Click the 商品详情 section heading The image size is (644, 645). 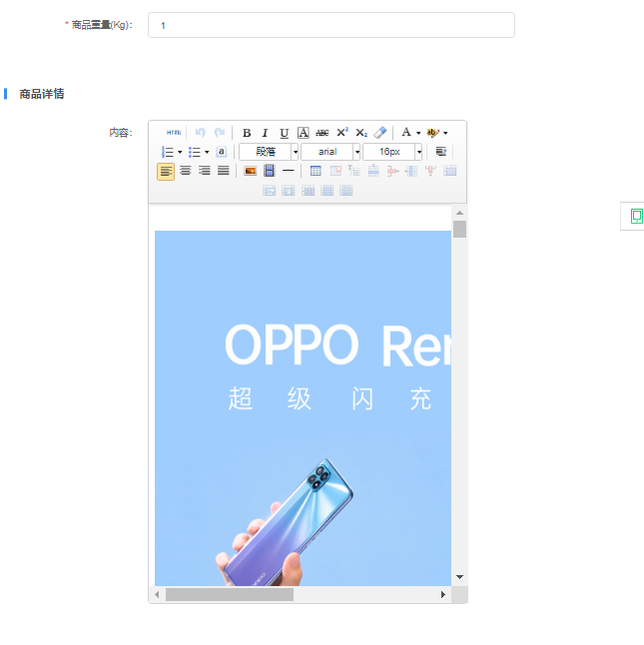click(42, 94)
